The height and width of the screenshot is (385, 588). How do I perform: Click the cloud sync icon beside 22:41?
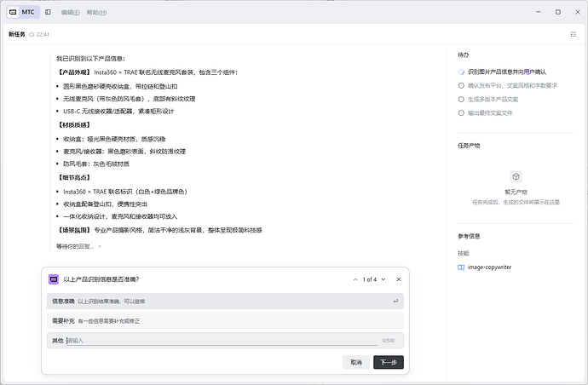(x=32, y=34)
